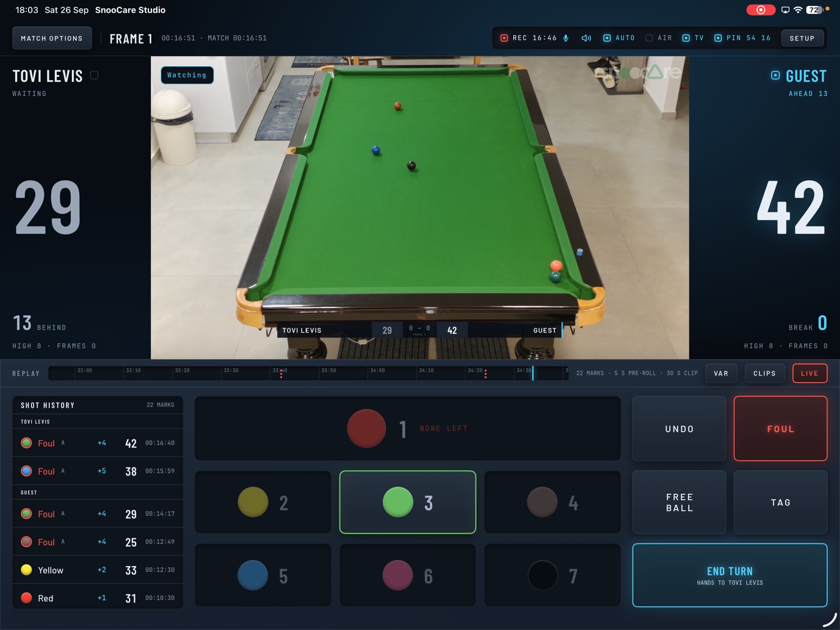Pot the green ball worth 3

click(x=408, y=502)
